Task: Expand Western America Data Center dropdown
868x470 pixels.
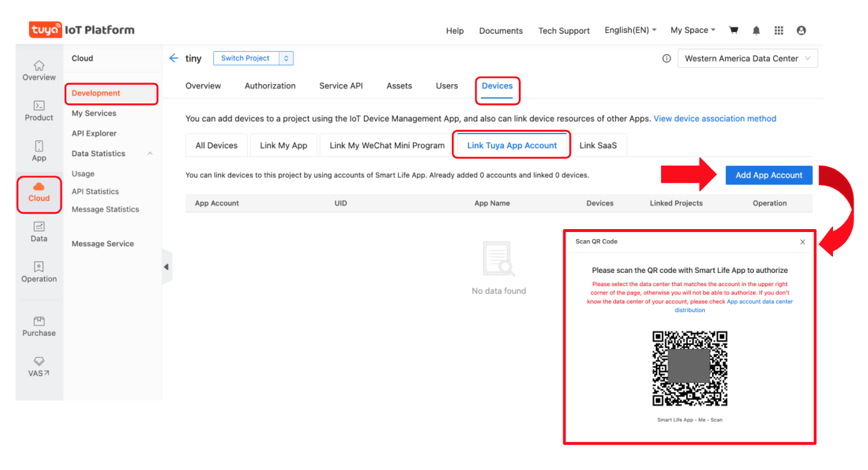Action: [747, 58]
